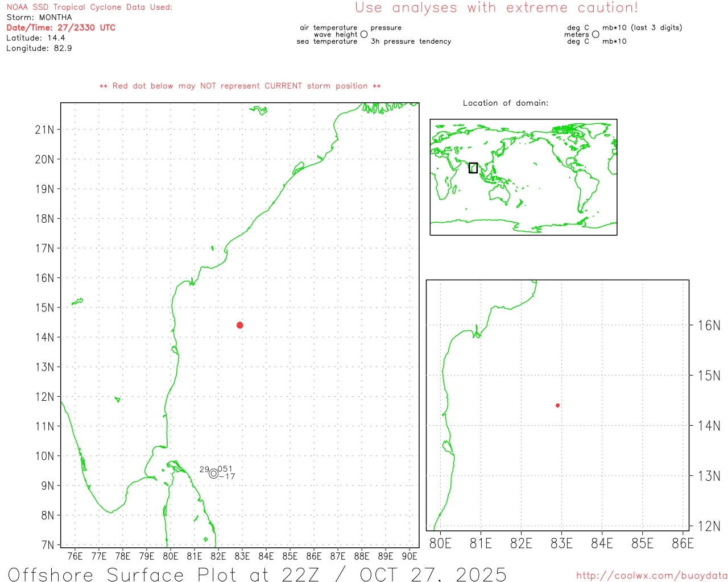Viewport: 728px width, 582px height.
Task: Click the buoy pressure tendency value '-17'
Action: [227, 477]
